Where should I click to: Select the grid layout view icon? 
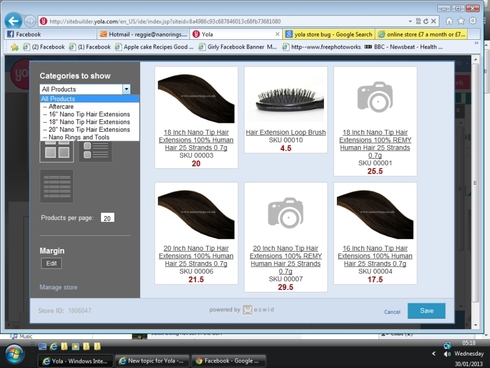tap(57, 152)
